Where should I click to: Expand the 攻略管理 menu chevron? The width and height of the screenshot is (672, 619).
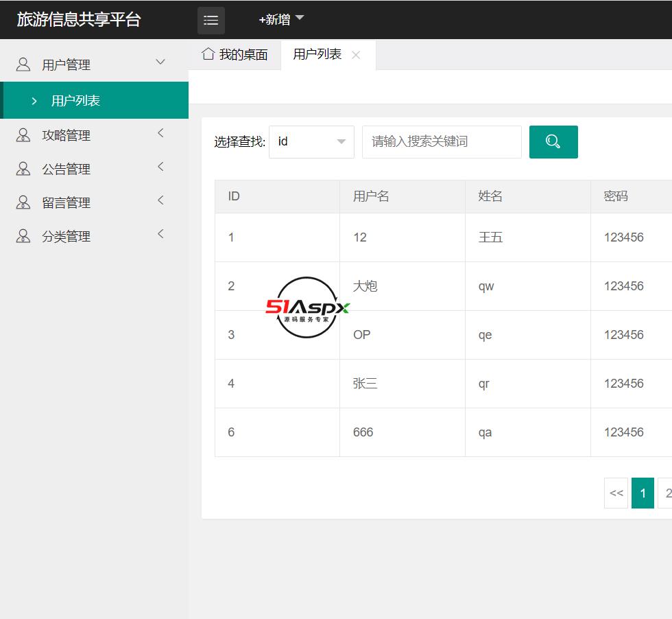[x=160, y=133]
